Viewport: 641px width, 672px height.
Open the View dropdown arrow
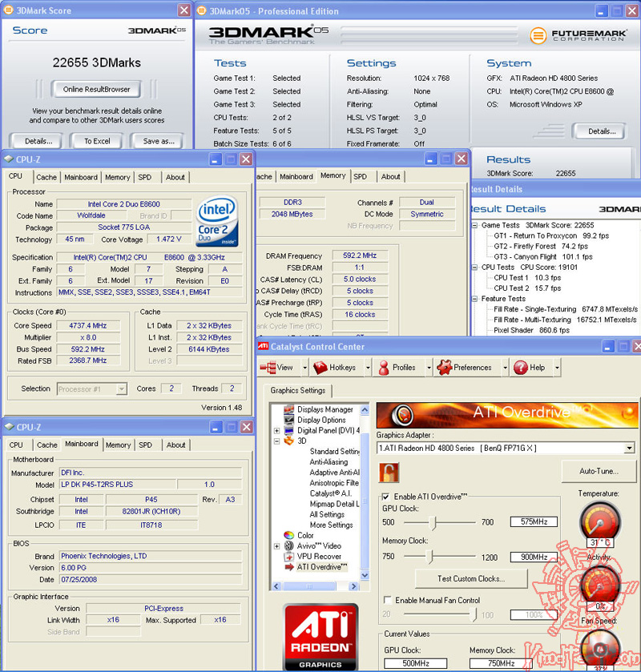click(304, 368)
